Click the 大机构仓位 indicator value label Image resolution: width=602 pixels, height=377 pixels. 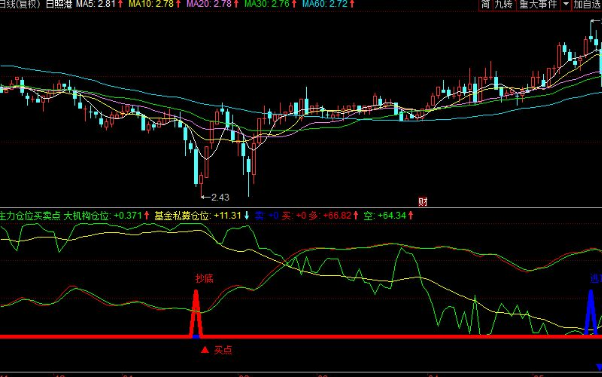106,216
